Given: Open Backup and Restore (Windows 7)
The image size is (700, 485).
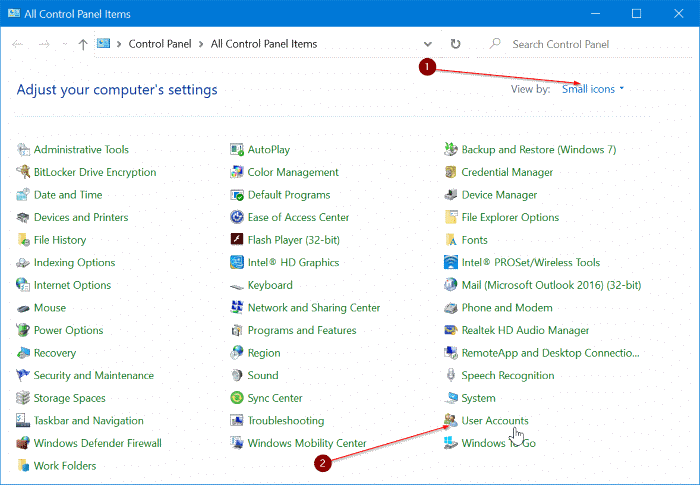Looking at the screenshot, I should tap(538, 150).
